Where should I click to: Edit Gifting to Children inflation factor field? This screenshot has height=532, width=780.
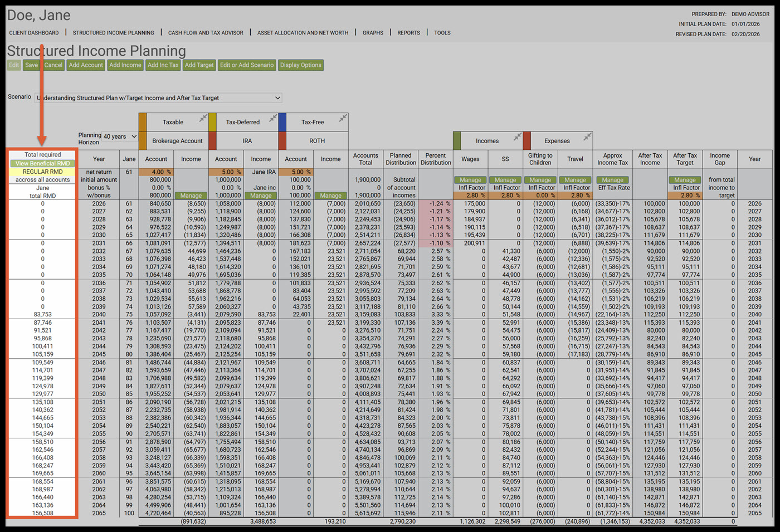pos(540,196)
